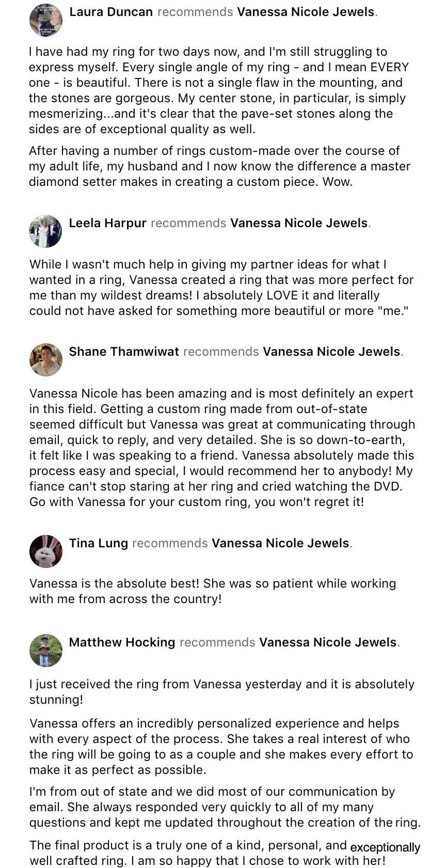446x868 pixels.
Task: Select Laura's review paragraph about master diamond setter
Action: click(x=220, y=166)
